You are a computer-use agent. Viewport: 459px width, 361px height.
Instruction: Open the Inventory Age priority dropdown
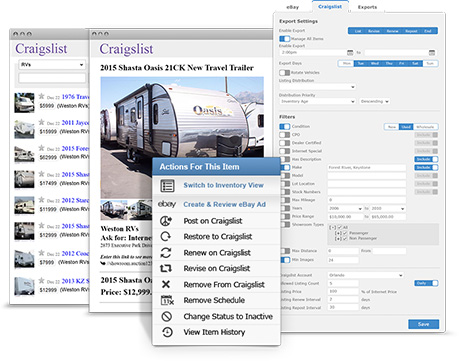317,101
